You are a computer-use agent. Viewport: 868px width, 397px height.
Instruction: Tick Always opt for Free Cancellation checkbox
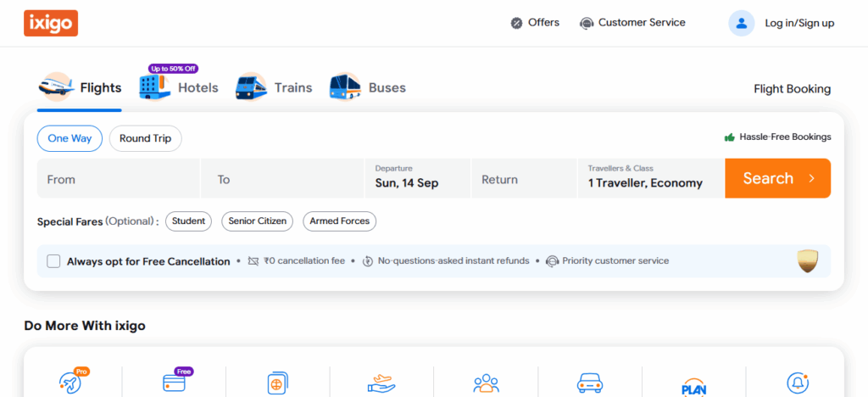(53, 261)
